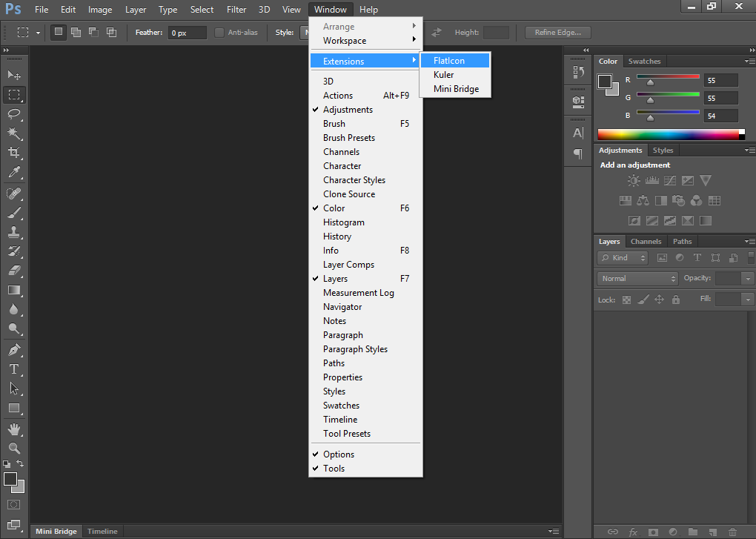
Task: Open the Fill dropdown arrow
Action: click(748, 300)
